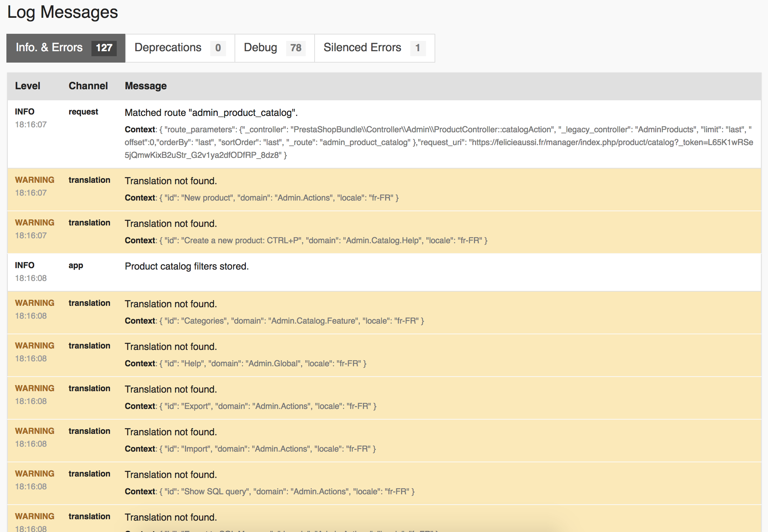Click the WARNING level in the "New product" row
The width and height of the screenshot is (768, 532).
[x=35, y=180]
